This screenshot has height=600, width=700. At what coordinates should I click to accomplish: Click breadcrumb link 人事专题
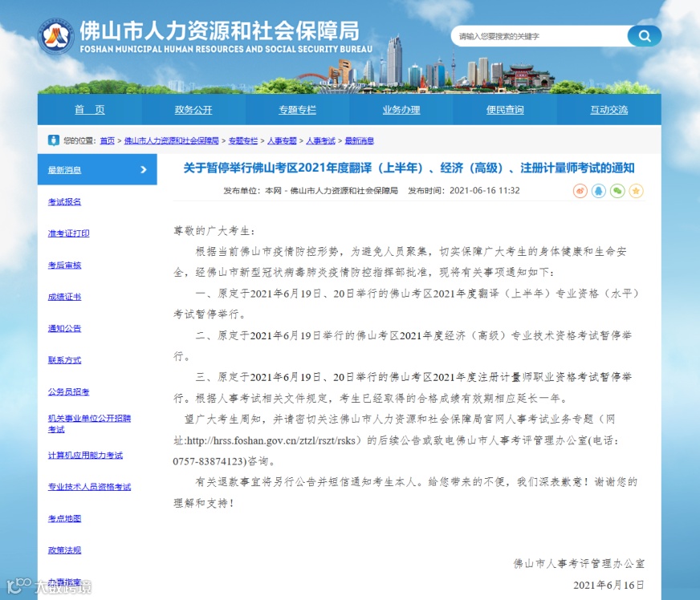[282, 141]
